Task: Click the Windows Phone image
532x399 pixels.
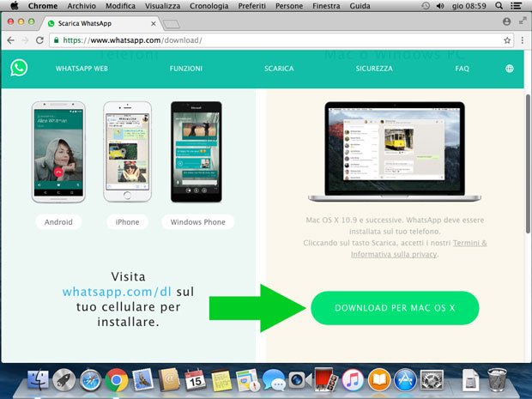Action: click(x=196, y=152)
